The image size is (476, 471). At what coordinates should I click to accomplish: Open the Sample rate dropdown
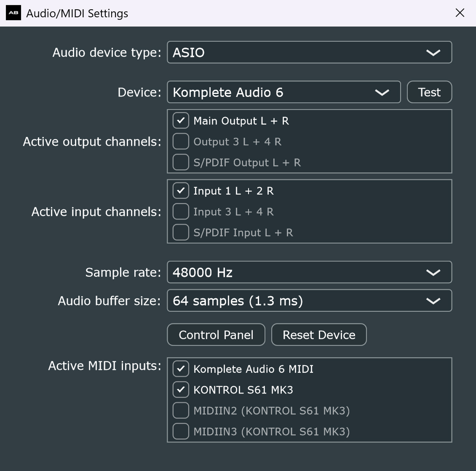click(x=309, y=273)
